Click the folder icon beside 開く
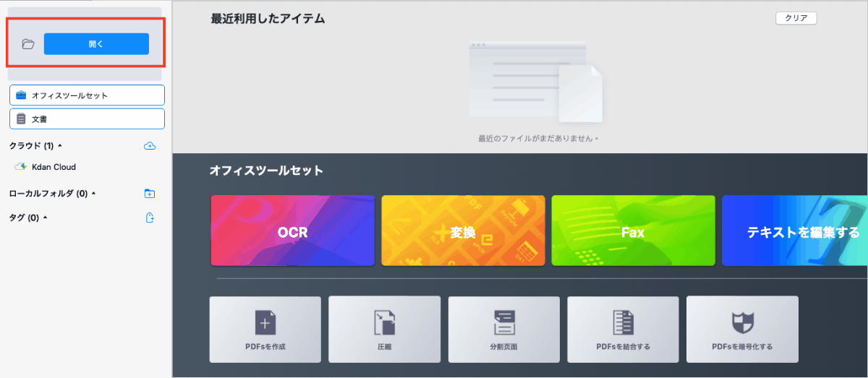 [x=28, y=44]
